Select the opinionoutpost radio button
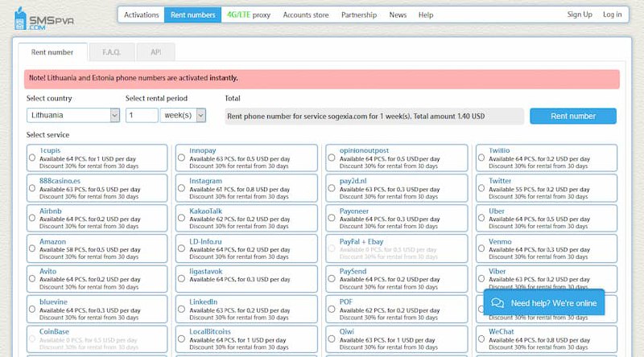 (x=332, y=158)
